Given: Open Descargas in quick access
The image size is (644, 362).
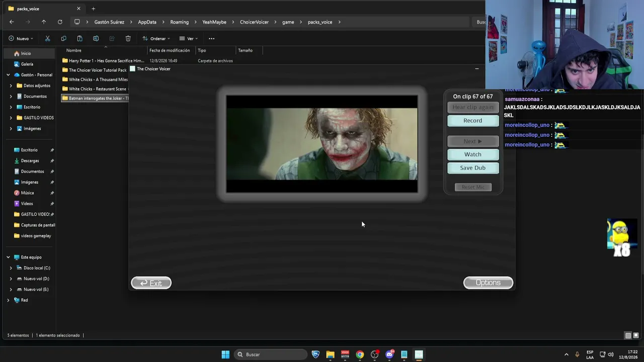Looking at the screenshot, I should tap(30, 161).
